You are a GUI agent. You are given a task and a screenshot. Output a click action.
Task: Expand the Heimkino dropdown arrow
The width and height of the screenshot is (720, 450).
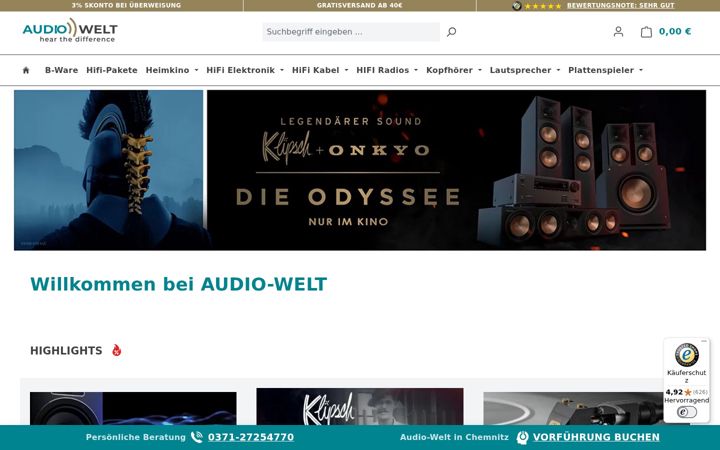(197, 70)
